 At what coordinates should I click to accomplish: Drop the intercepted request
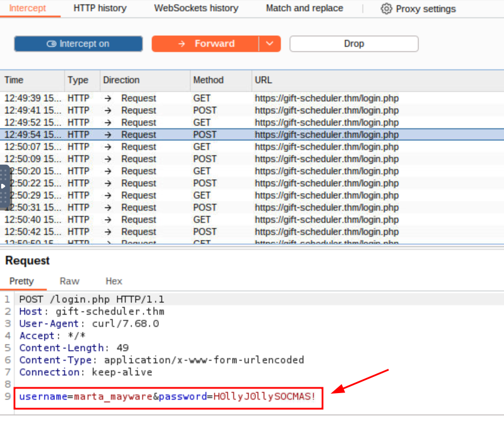pos(354,44)
